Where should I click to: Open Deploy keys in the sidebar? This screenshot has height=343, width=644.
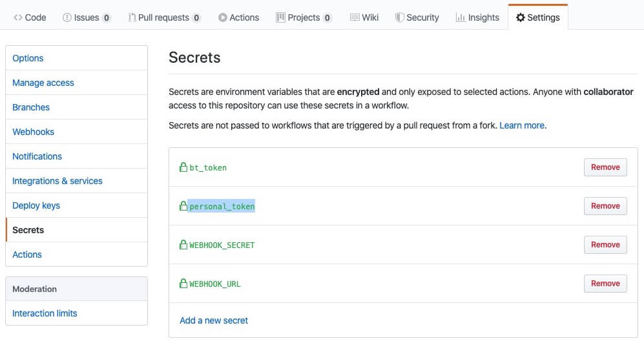coord(36,205)
